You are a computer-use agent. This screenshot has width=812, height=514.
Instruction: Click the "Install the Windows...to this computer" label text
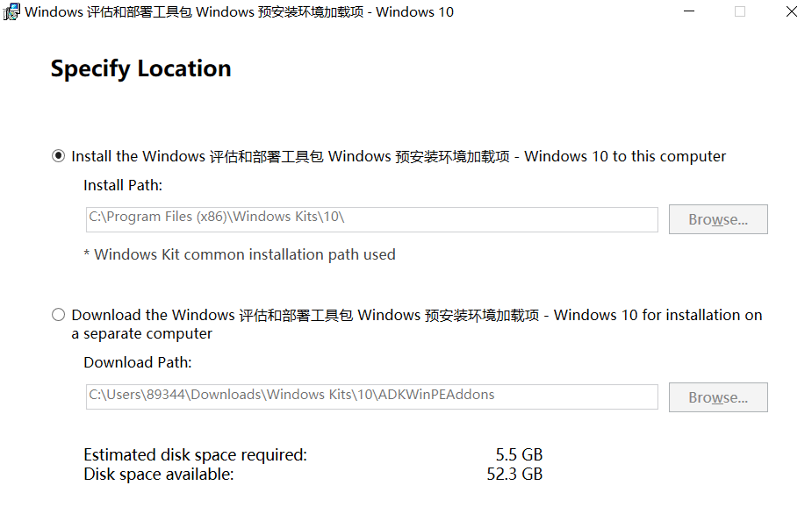click(399, 156)
